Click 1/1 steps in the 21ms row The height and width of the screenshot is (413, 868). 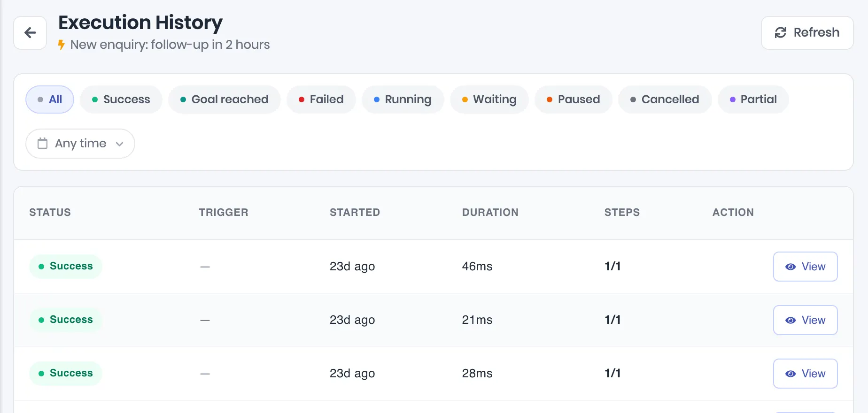[612, 320]
